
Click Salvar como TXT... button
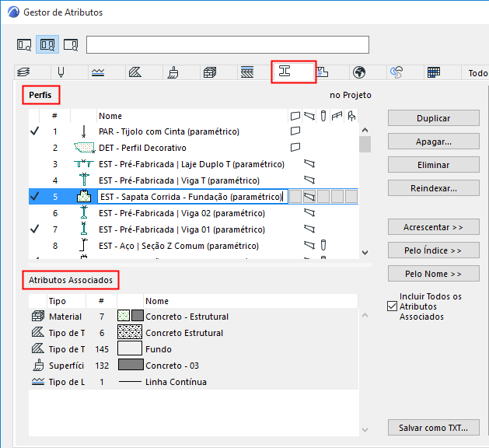[x=434, y=428]
